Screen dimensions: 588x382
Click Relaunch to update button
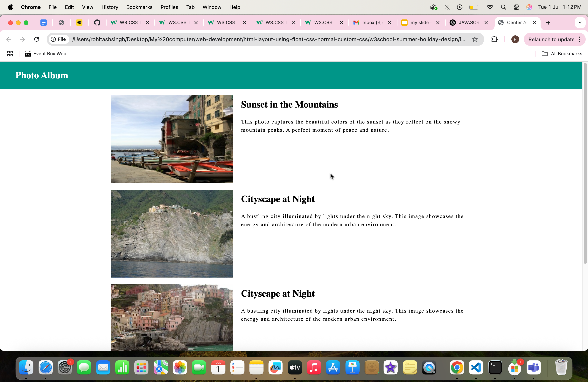551,39
